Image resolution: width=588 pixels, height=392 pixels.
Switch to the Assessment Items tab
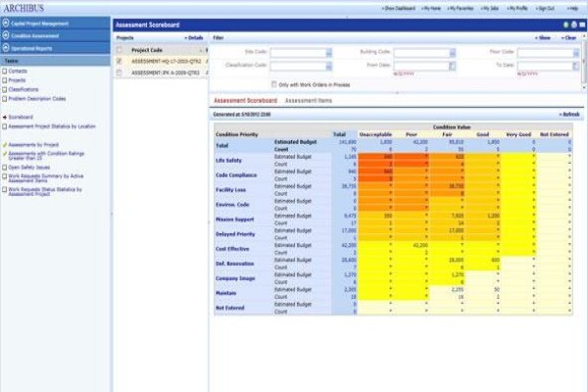309,101
